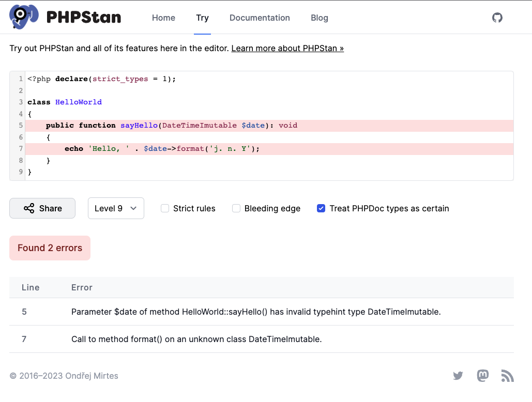The width and height of the screenshot is (532, 402).
Task: Open the Documentation nav item
Action: tap(260, 18)
